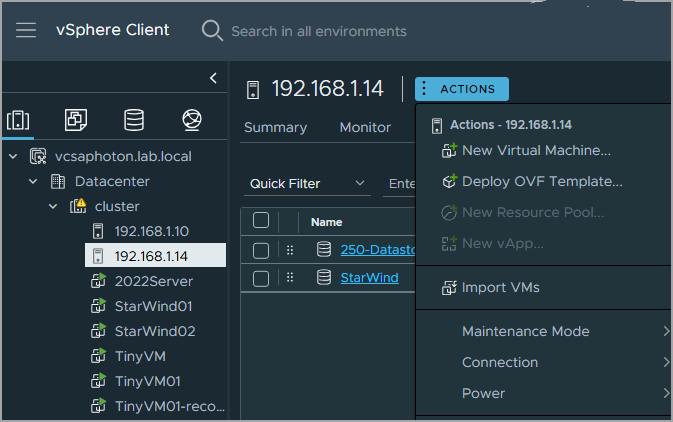
Task: Click the VM icon beside TinyVM
Action: click(x=98, y=356)
